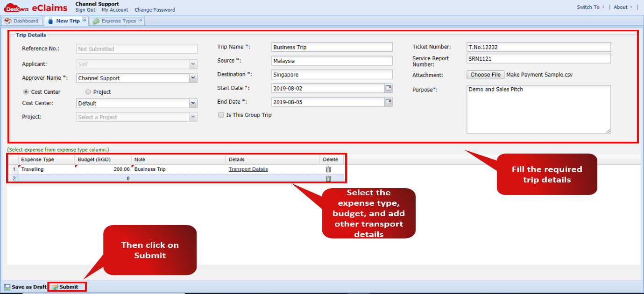Viewport: 644px width, 294px height.
Task: Expand the Approver Name dropdown
Action: pos(193,78)
